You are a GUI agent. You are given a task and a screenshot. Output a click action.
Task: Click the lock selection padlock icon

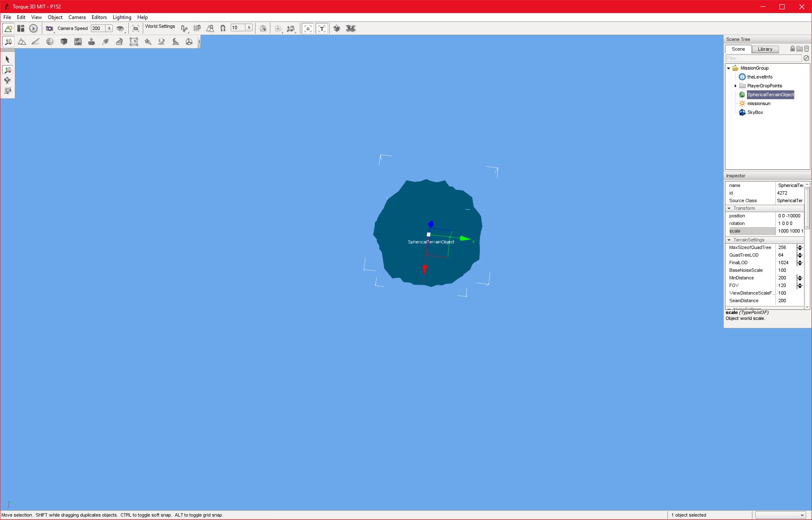[x=793, y=49]
